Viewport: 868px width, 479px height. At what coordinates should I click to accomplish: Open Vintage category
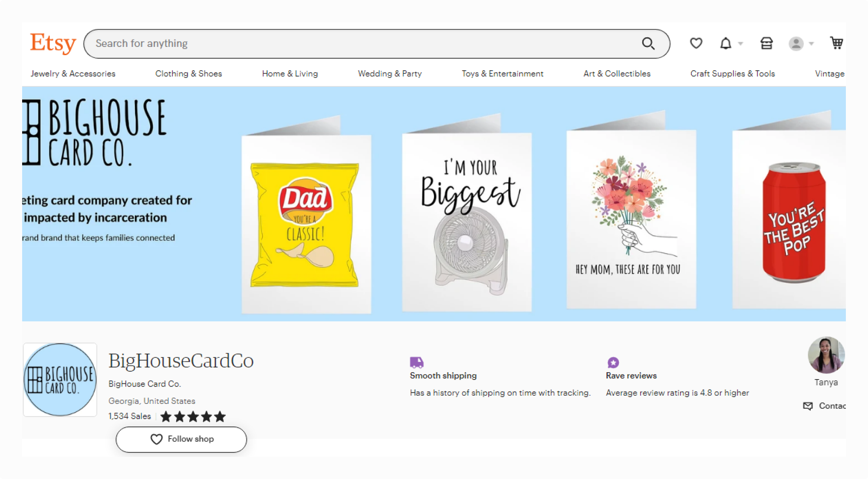(829, 73)
